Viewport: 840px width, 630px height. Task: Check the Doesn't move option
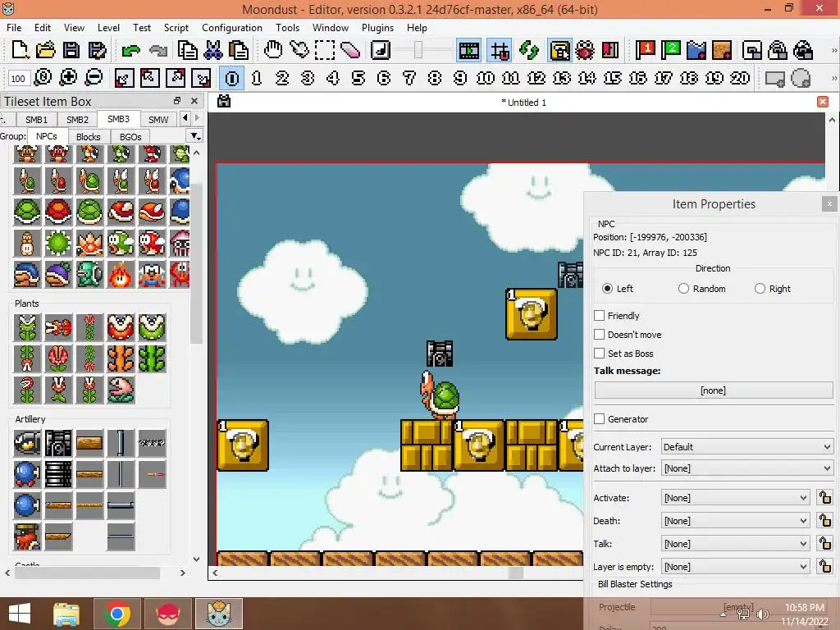pos(600,335)
